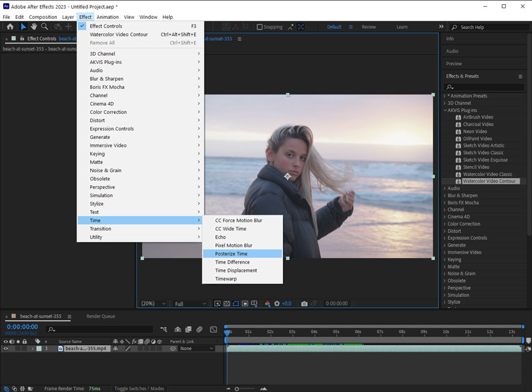Click the parent pick whip spiral icon
Image resolution: width=532 pixels, height=392 pixels.
pos(173,348)
